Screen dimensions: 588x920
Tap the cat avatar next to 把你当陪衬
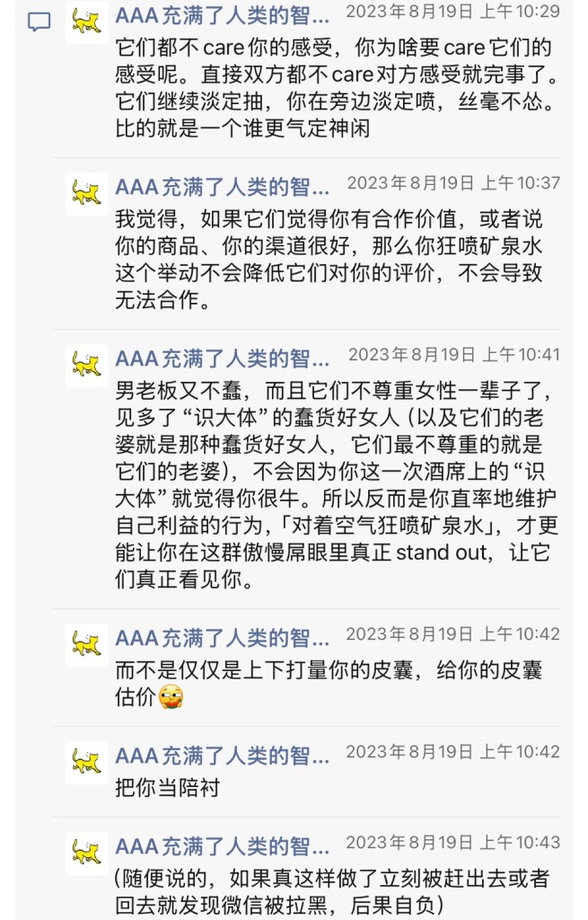tap(87, 762)
